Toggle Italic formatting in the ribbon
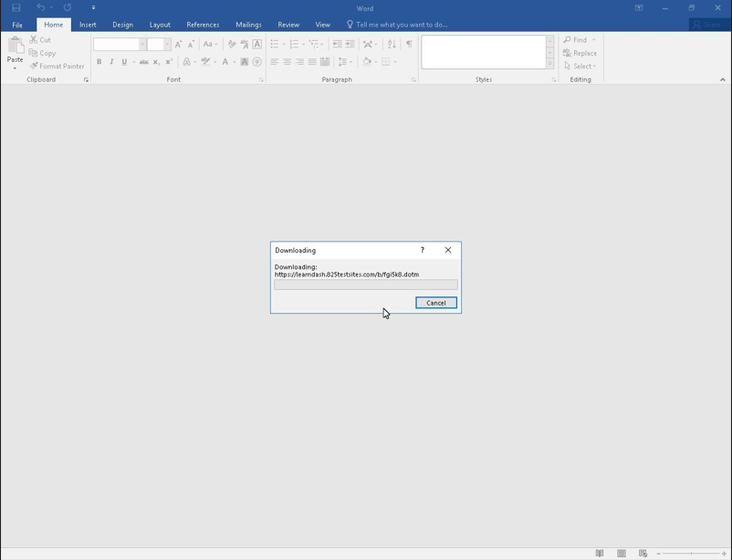 coord(111,62)
